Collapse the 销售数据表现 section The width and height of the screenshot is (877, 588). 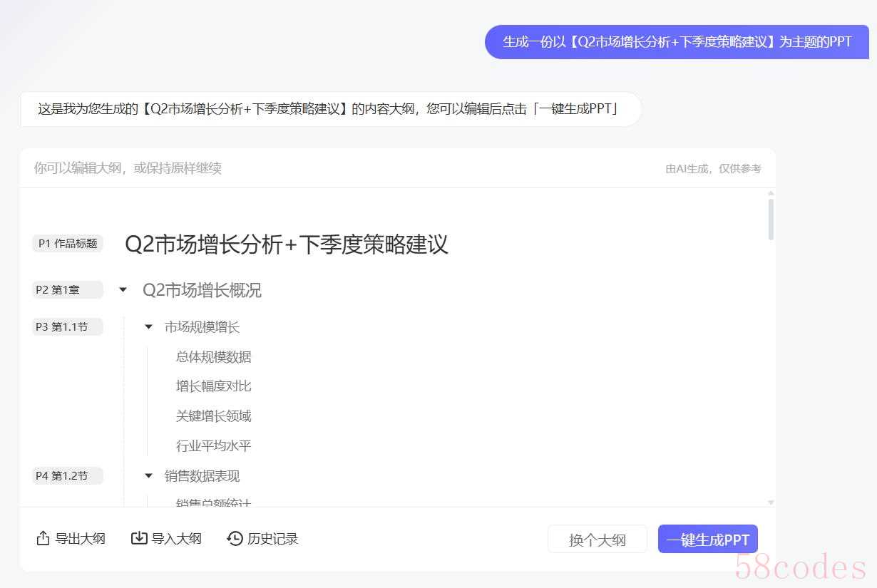tap(148, 475)
